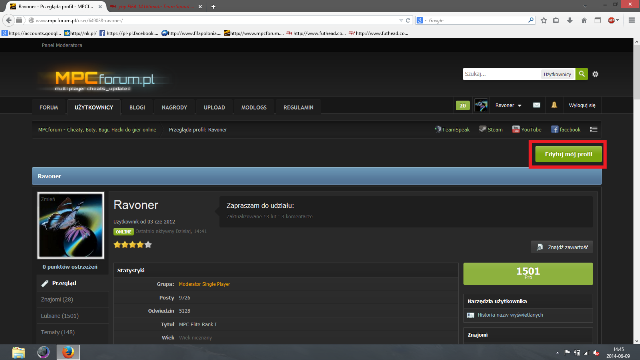This screenshot has width=640, height=360.
Task: Select Znajomi (28) in profile sidebar
Action: (x=73, y=300)
